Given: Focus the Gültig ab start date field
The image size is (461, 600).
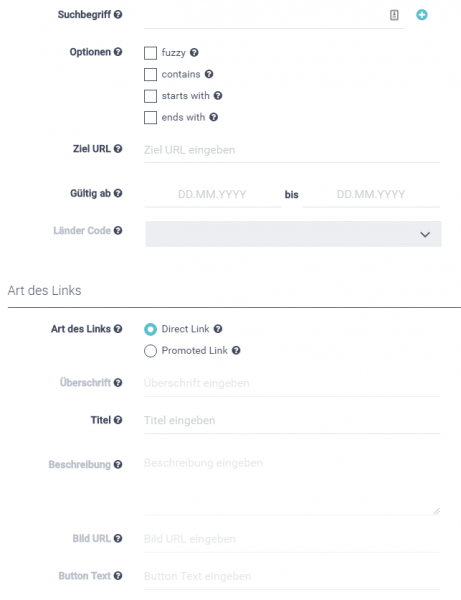Looking at the screenshot, I should 212,194.
